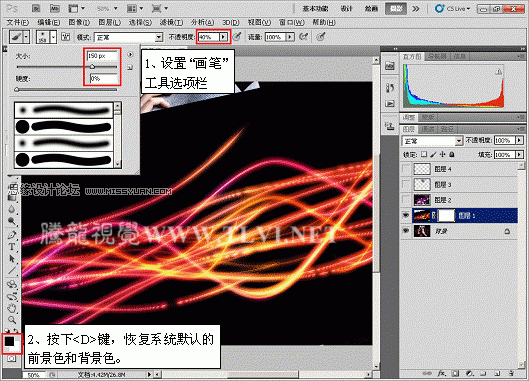Select the Dodge tool in toolbox
Image resolution: width=529 pixels, height=381 pixels.
pyautogui.click(x=12, y=221)
